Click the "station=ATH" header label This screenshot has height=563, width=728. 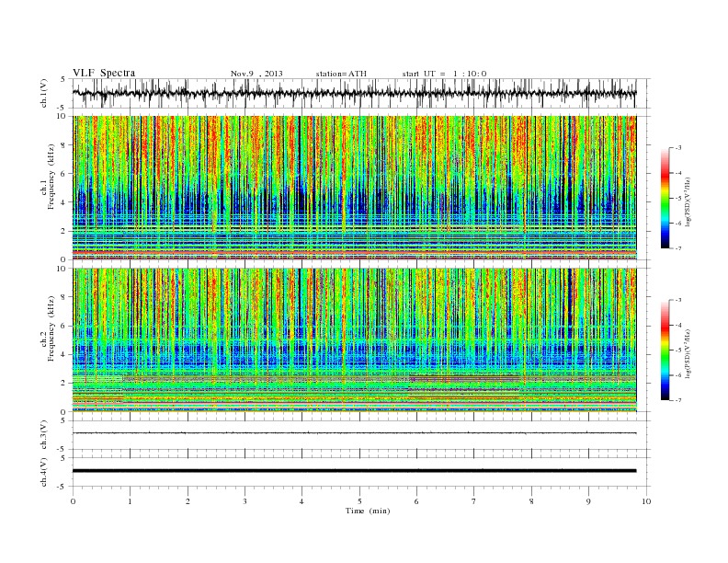point(341,74)
